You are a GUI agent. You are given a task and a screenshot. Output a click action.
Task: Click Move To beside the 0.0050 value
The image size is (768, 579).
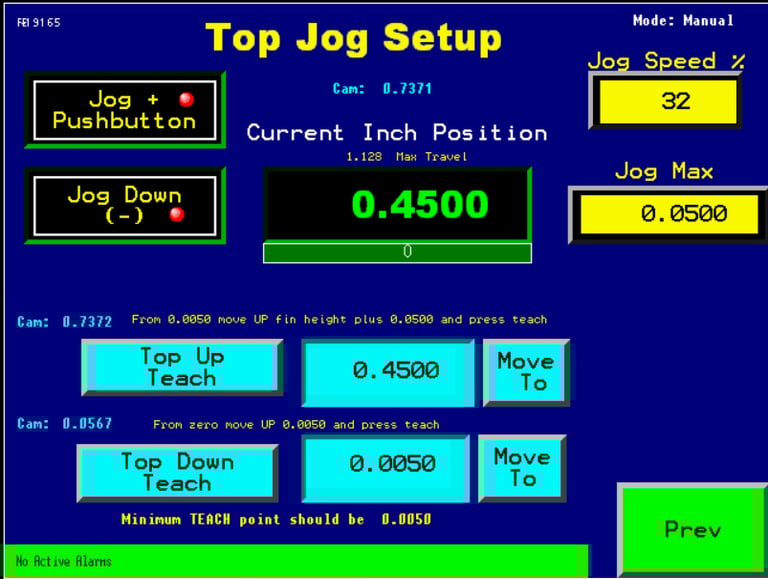click(522, 468)
